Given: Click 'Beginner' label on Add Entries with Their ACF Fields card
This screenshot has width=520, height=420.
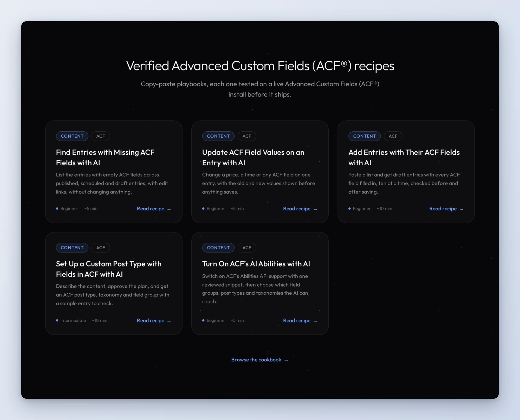Looking at the screenshot, I should click(x=362, y=209).
